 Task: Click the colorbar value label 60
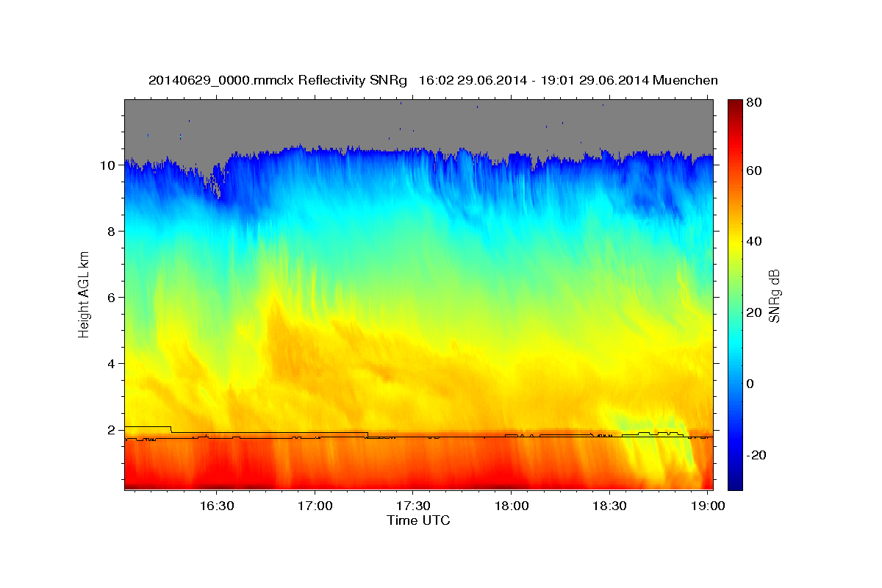tap(754, 171)
